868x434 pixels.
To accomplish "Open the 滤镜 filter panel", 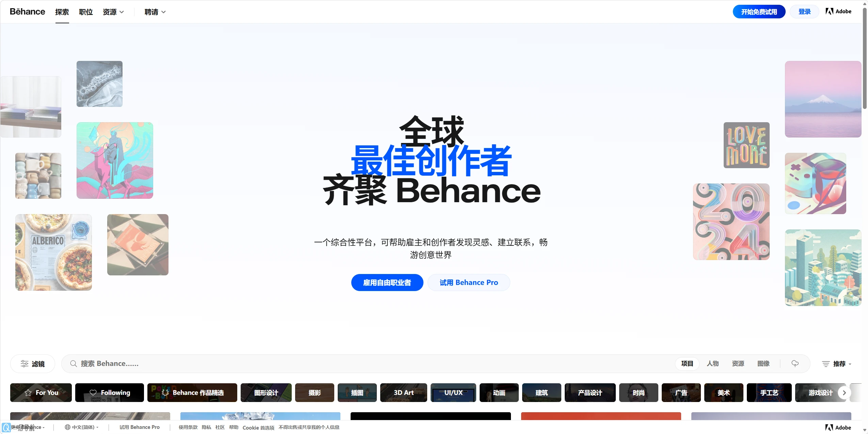I will [x=33, y=364].
